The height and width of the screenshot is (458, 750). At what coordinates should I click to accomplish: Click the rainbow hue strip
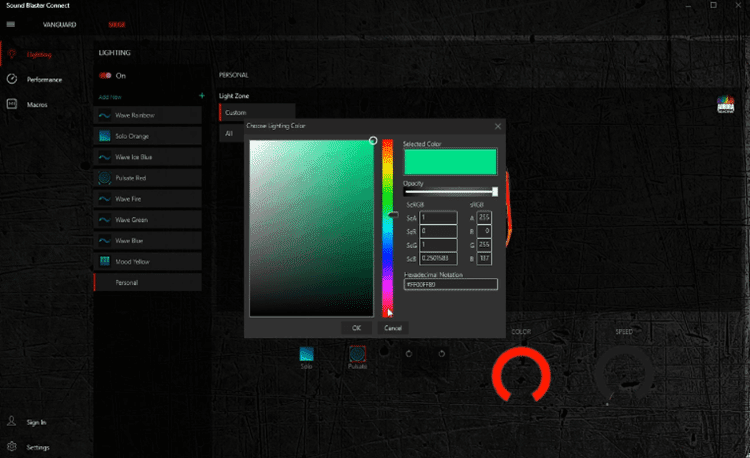[x=387, y=225]
